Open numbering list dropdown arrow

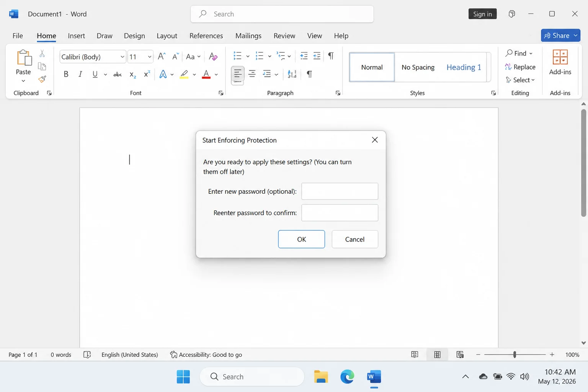[x=269, y=57]
